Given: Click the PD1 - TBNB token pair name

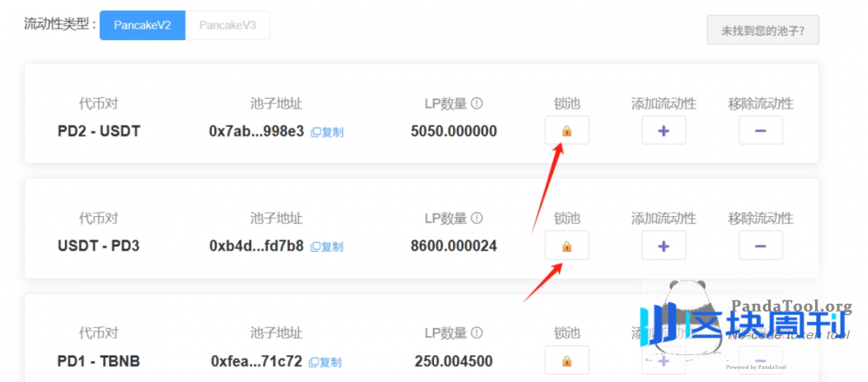Looking at the screenshot, I should (x=98, y=361).
